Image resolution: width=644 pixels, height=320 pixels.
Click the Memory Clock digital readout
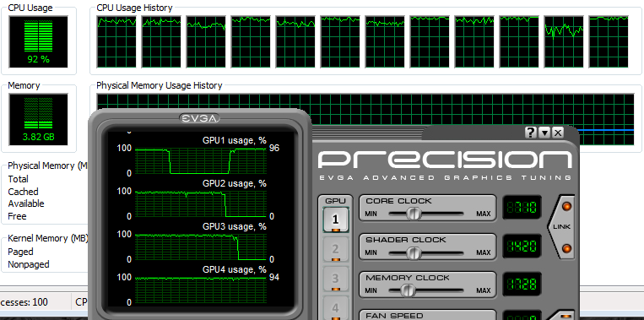522,285
